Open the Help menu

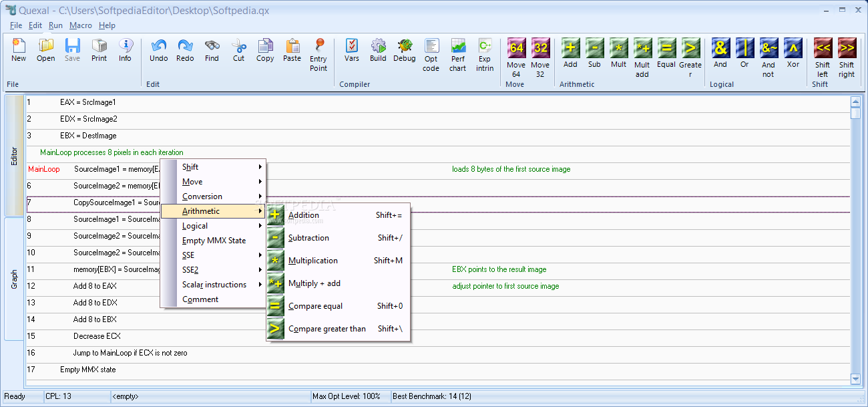pyautogui.click(x=107, y=25)
